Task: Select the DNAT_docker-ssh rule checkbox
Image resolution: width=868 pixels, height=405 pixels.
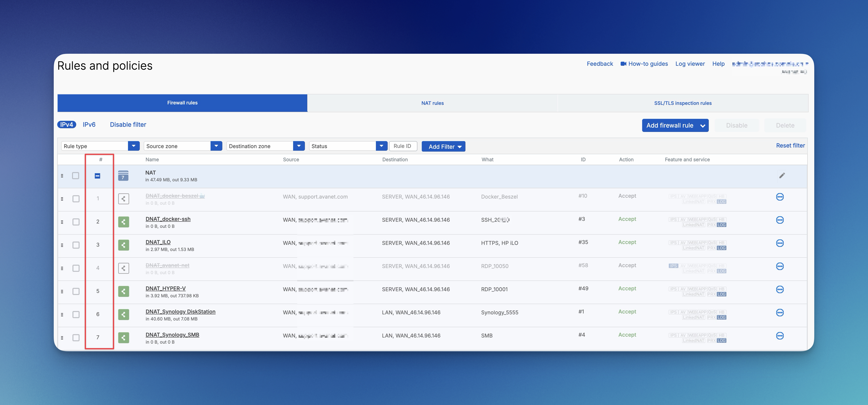Action: point(76,222)
